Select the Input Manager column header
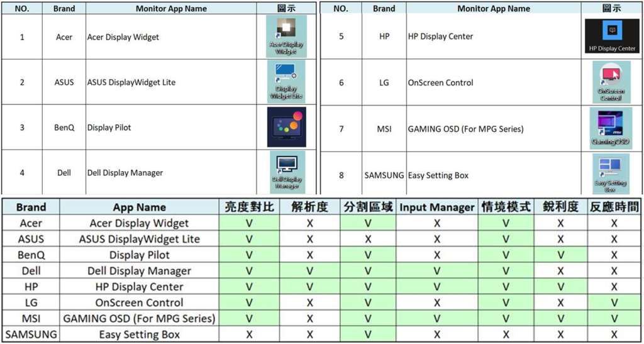The image size is (644, 344). 437,207
